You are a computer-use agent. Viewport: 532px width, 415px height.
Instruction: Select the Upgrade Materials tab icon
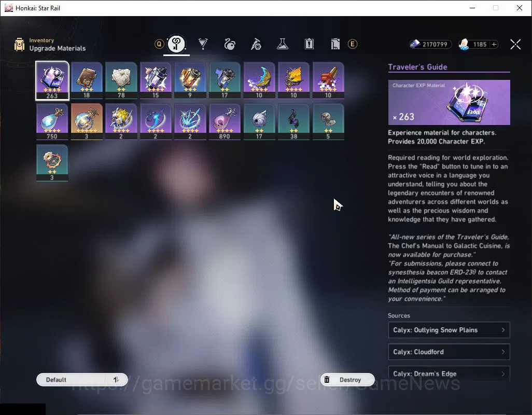click(x=176, y=44)
